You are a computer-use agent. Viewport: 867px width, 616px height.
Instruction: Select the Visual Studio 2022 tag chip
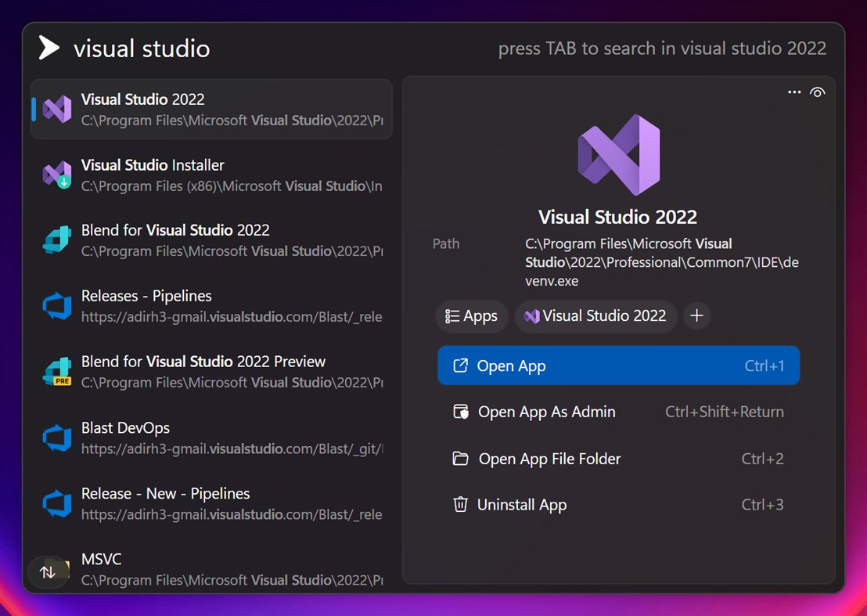tap(595, 316)
